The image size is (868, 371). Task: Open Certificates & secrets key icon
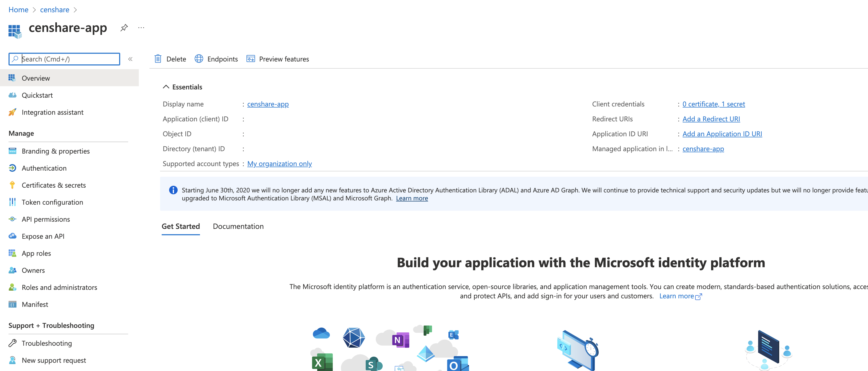coord(12,185)
